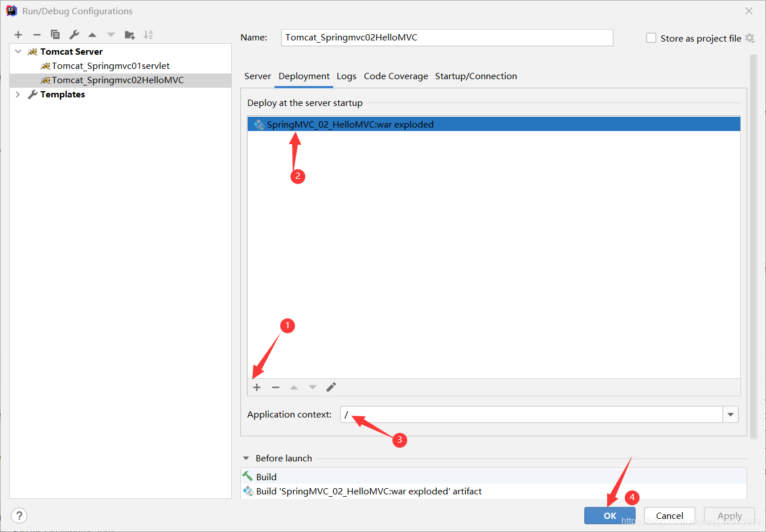Screen dimensions: 766x532
Task: Open project file settings gear icon
Action: pyautogui.click(x=750, y=38)
